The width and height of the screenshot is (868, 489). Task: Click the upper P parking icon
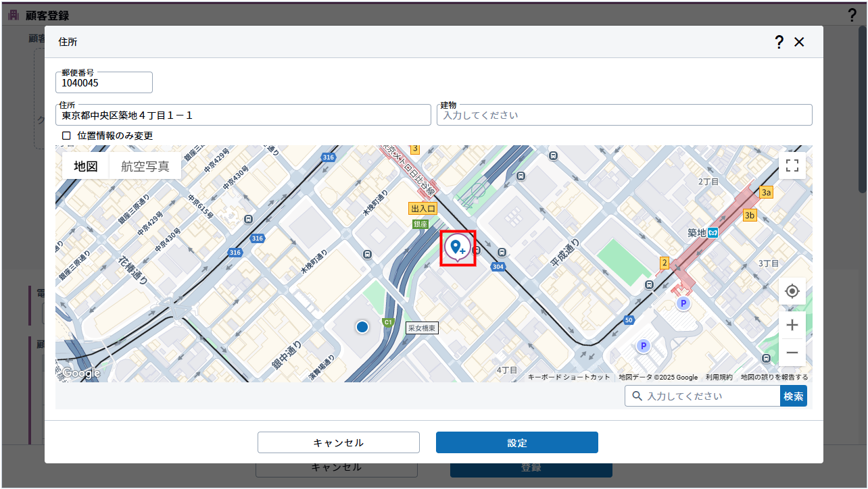click(x=683, y=304)
